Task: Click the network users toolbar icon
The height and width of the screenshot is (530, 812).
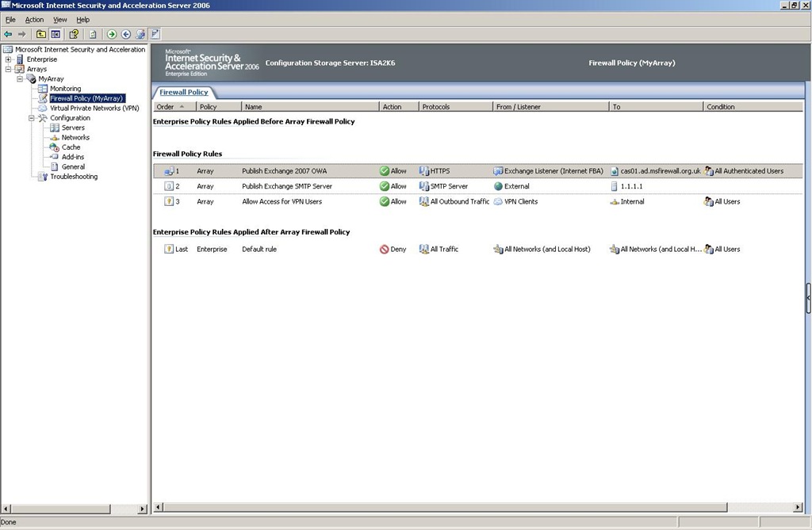Action: [x=140, y=34]
